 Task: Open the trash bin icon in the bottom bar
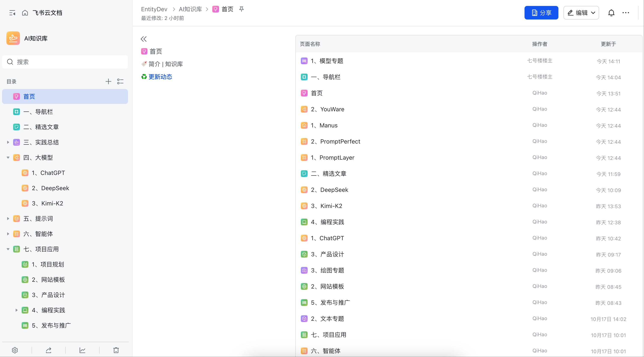tap(116, 350)
